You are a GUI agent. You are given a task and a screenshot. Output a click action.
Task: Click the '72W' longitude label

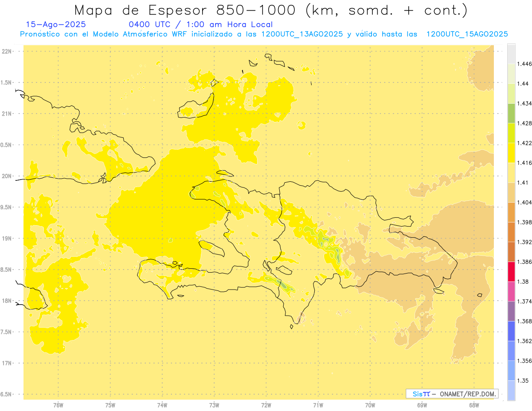(x=266, y=405)
